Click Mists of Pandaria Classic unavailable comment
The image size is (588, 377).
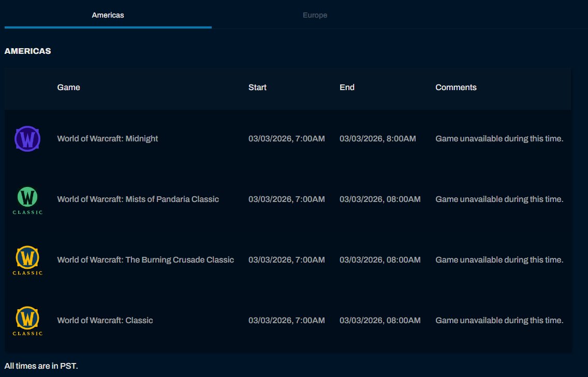click(499, 199)
